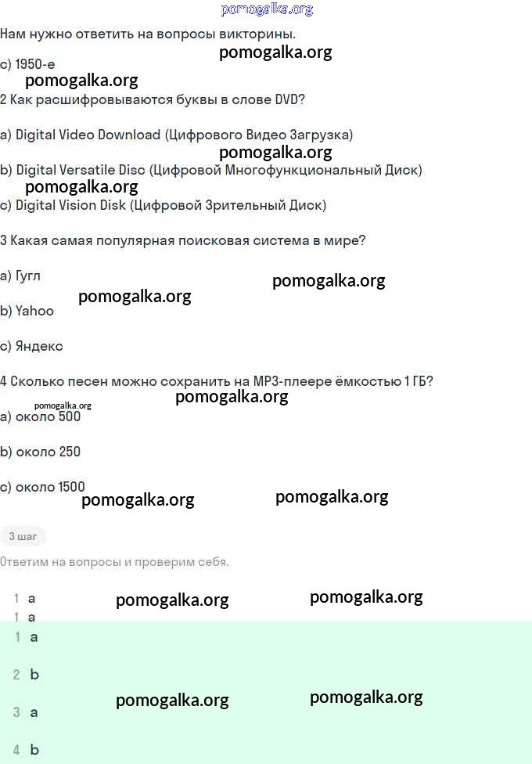Choose the 'b) Yahoo' answer
Viewport: 532px width, 764px height.
coord(27,311)
